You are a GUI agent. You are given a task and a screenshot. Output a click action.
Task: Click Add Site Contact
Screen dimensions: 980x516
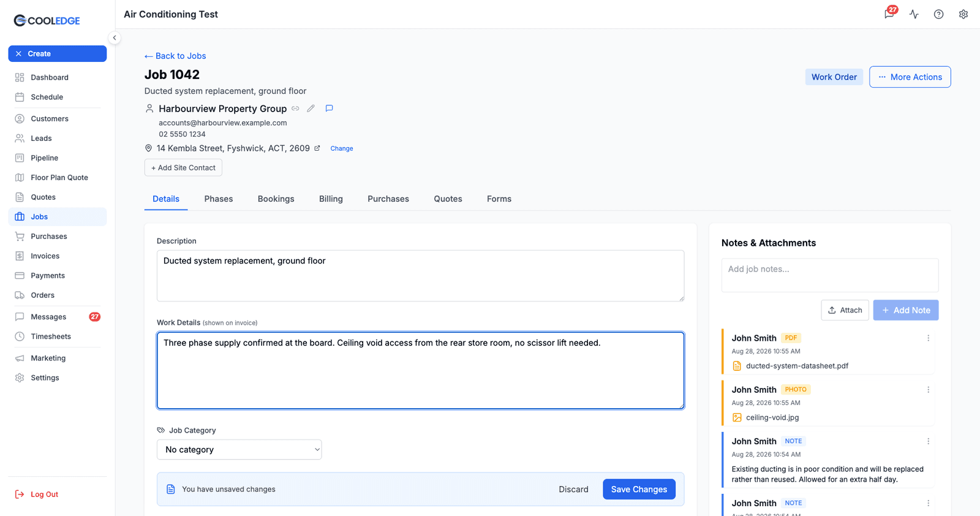click(x=183, y=168)
